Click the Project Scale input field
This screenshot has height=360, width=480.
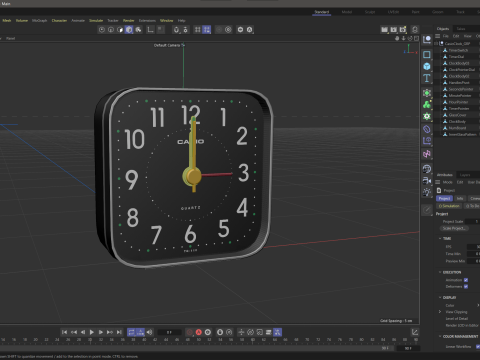(473, 221)
